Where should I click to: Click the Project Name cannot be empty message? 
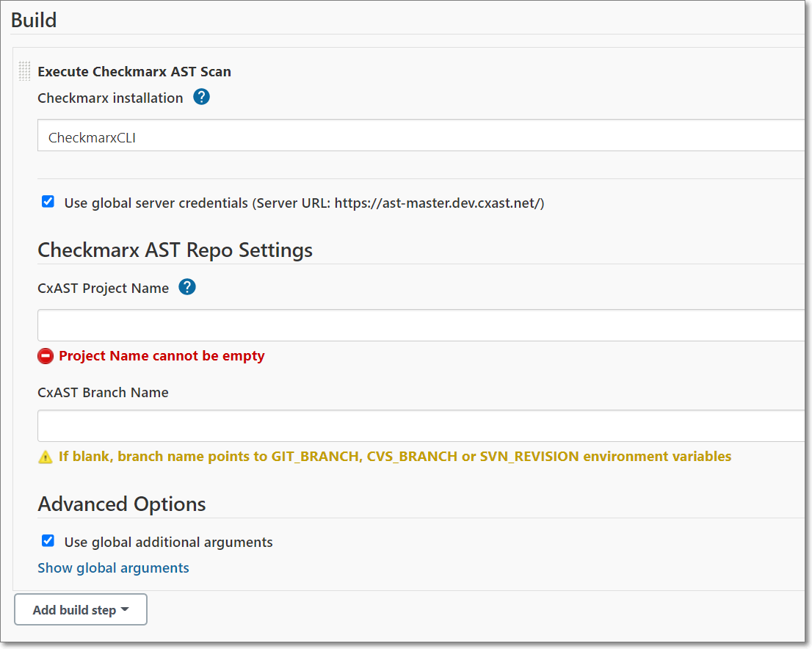point(162,356)
